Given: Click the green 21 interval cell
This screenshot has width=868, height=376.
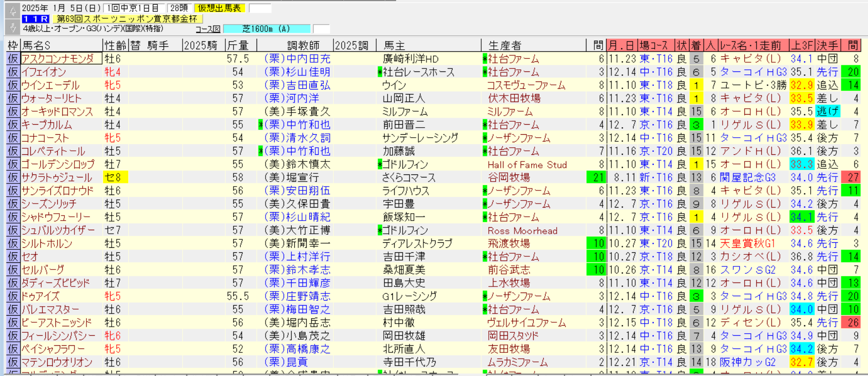Looking at the screenshot, I should pos(596,177).
